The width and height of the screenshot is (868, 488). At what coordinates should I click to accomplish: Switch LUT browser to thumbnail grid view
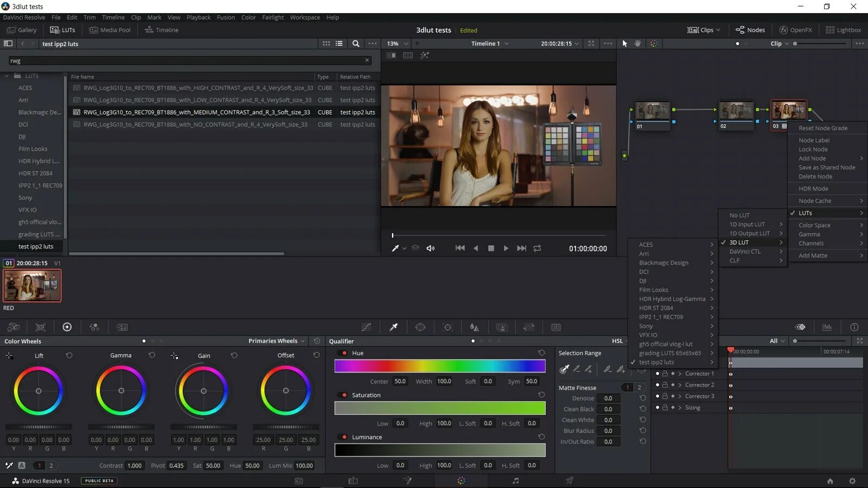click(x=326, y=43)
